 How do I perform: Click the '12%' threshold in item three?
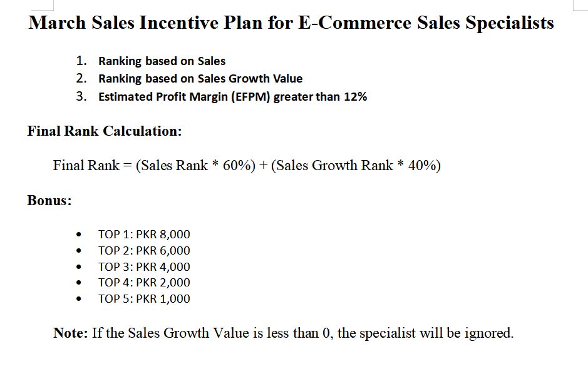[x=356, y=97]
